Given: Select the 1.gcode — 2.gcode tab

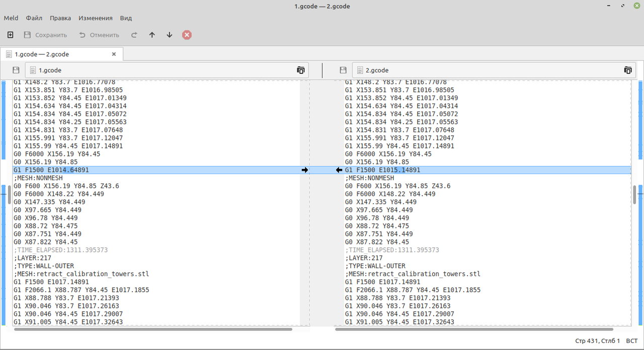Looking at the screenshot, I should pos(61,54).
